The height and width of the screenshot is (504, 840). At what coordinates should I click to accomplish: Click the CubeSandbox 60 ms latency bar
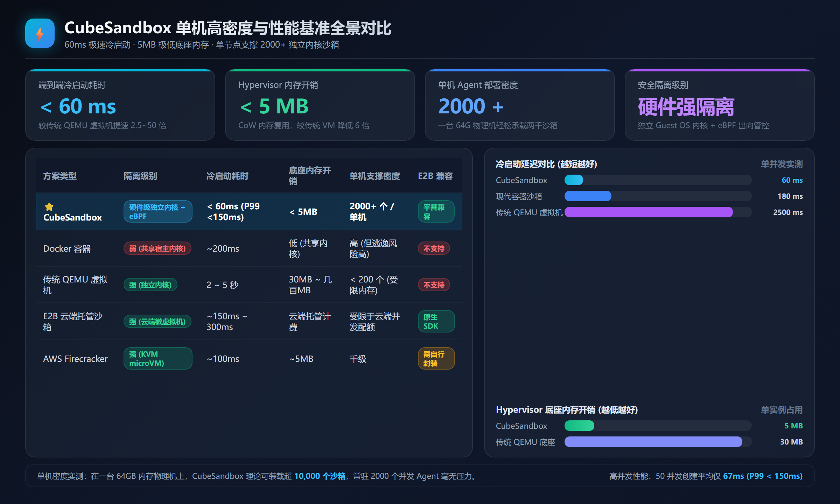pyautogui.click(x=574, y=180)
